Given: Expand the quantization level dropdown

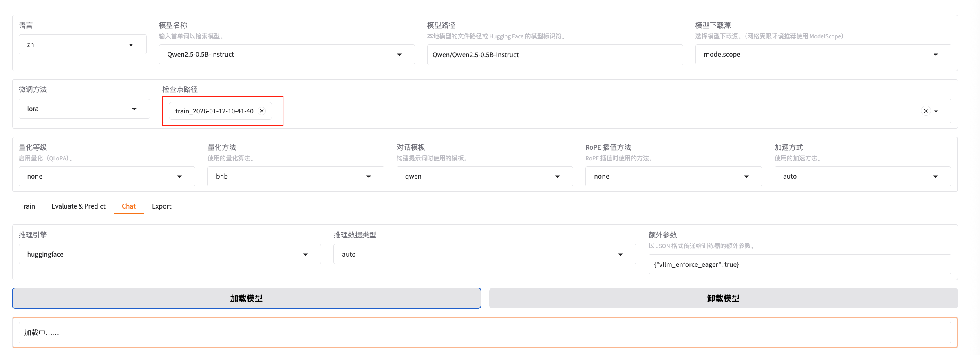Looking at the screenshot, I should pyautogui.click(x=106, y=177).
